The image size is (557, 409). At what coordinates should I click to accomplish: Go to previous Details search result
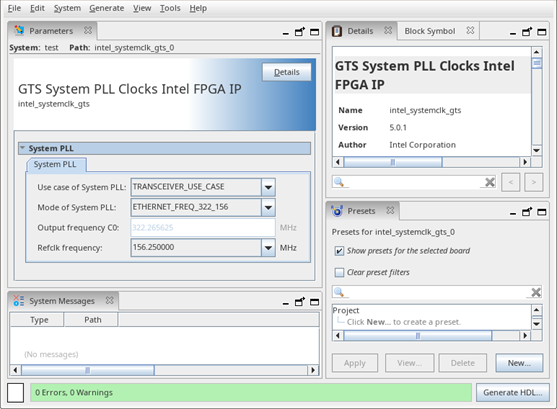click(x=511, y=182)
